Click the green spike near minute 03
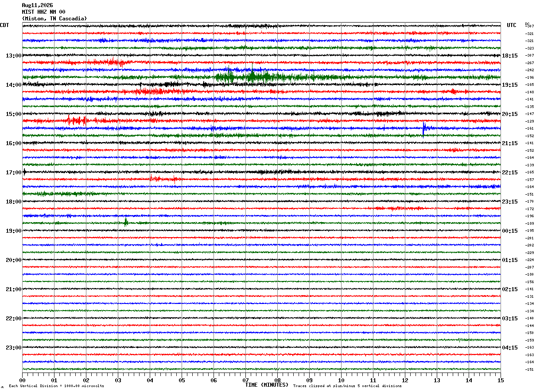The width and height of the screenshot is (536, 392). coord(126,222)
